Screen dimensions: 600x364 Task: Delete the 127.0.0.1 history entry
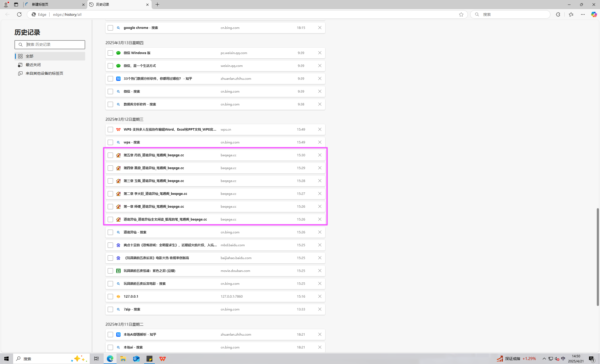(x=320, y=296)
